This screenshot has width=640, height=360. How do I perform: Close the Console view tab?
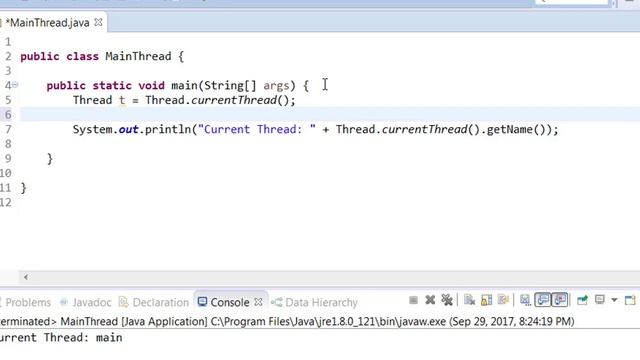pos(258,302)
